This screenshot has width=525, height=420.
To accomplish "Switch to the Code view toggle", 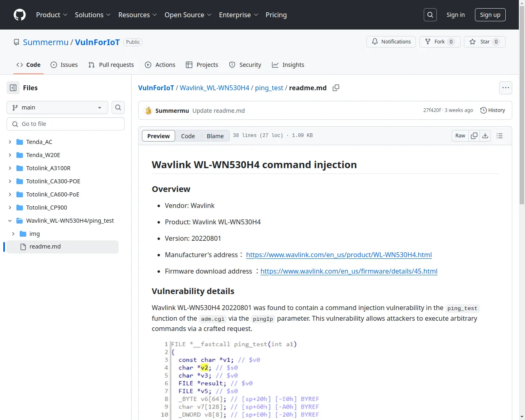I will 188,136.
